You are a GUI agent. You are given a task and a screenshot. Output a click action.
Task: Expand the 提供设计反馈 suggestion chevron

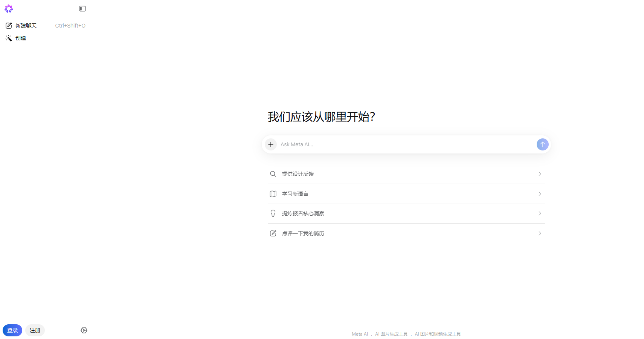pos(540,174)
